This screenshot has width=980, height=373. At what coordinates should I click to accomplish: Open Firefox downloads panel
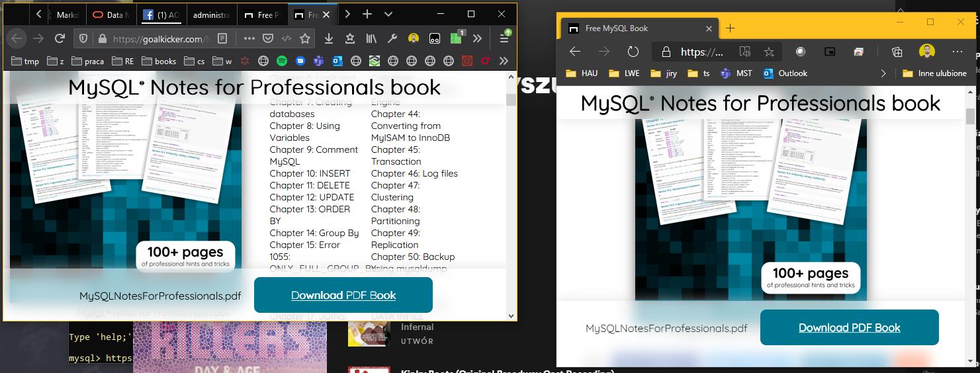pos(329,39)
